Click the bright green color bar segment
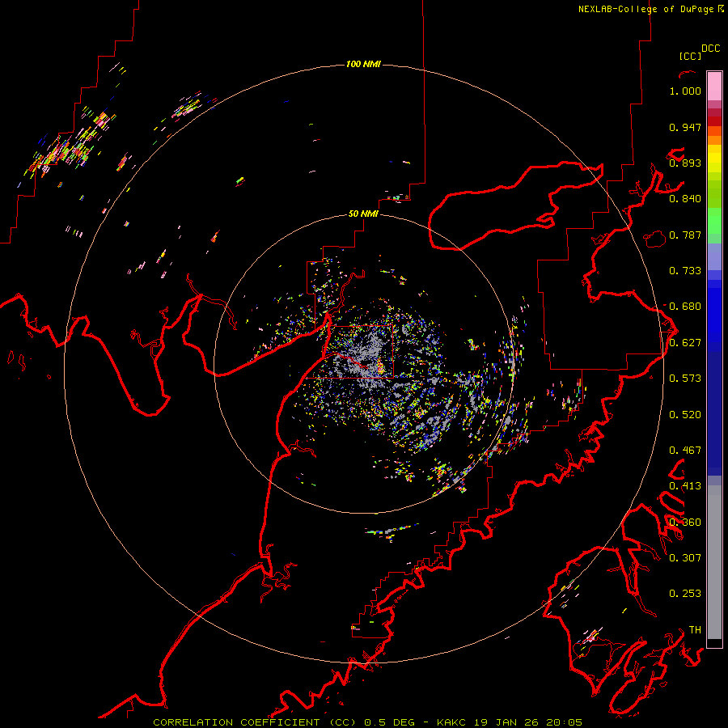Screen dimensions: 728x728 (x=714, y=220)
